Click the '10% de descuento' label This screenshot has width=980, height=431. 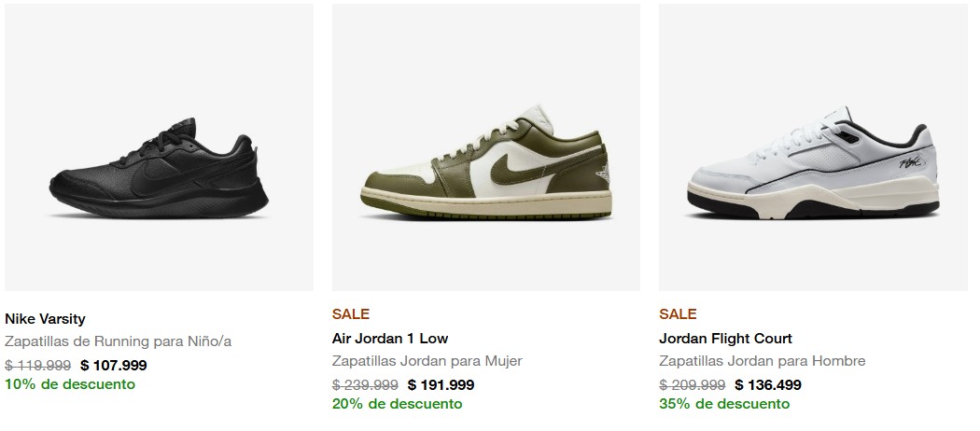click(70, 384)
